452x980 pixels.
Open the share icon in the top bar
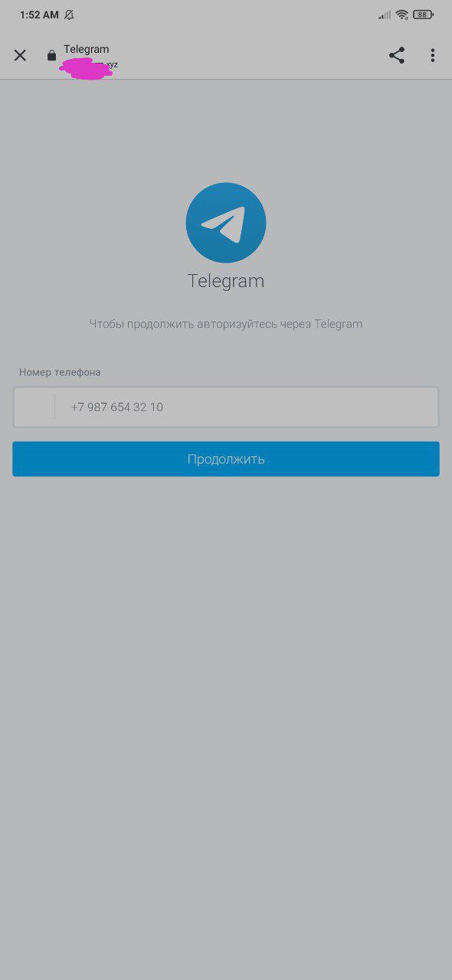click(x=397, y=55)
